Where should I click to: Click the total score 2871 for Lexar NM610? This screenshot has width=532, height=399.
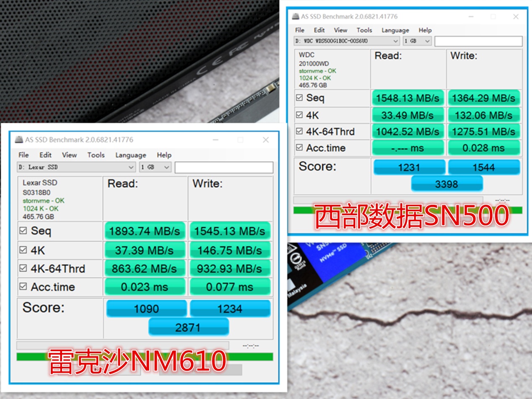(189, 326)
